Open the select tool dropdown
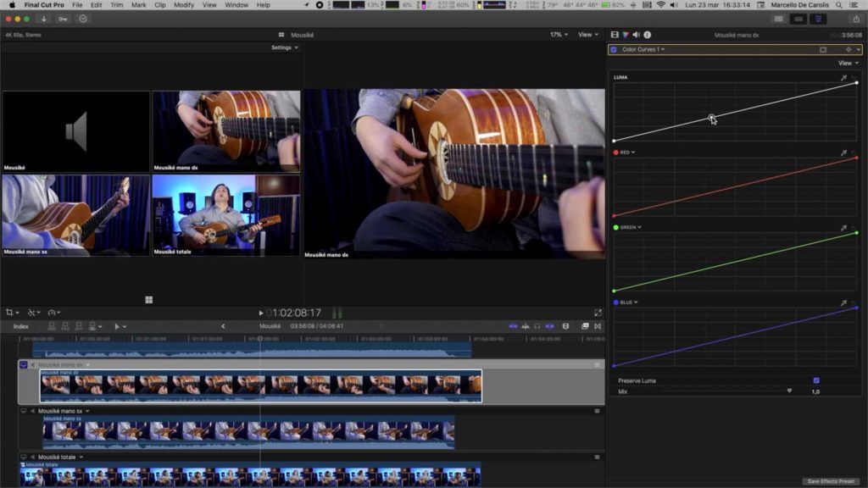 click(120, 326)
